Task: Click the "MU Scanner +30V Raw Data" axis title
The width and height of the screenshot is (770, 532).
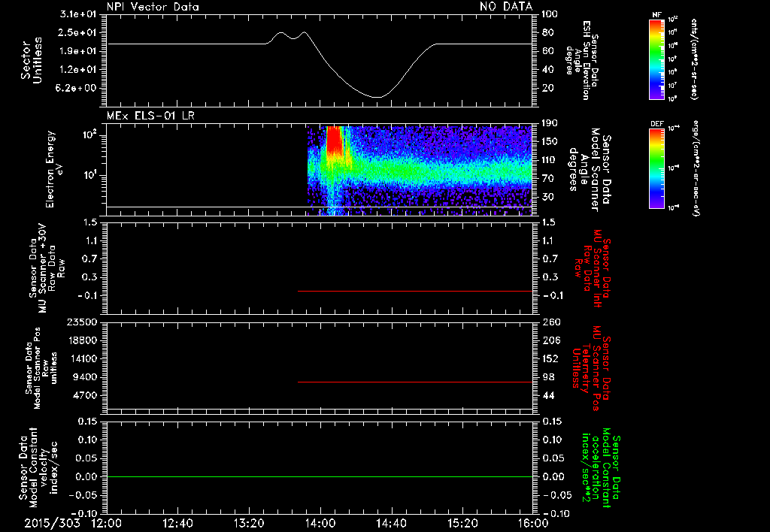Action: tap(47, 268)
